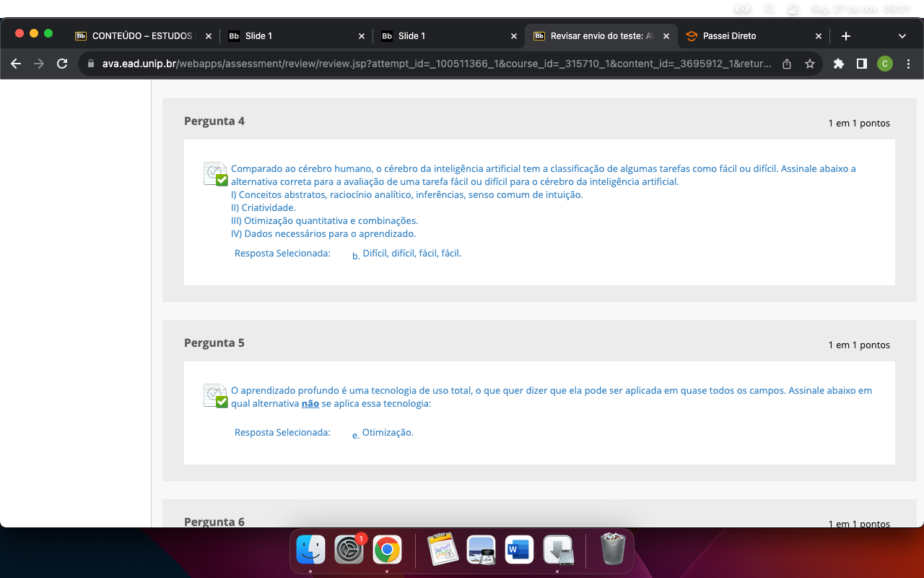Screen dimensions: 924x578
Task: Open the green profile avatar menu
Action: 884,64
